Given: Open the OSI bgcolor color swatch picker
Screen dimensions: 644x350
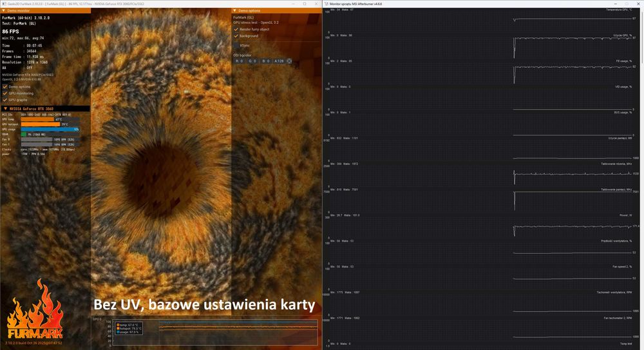Looking at the screenshot, I should point(289,61).
